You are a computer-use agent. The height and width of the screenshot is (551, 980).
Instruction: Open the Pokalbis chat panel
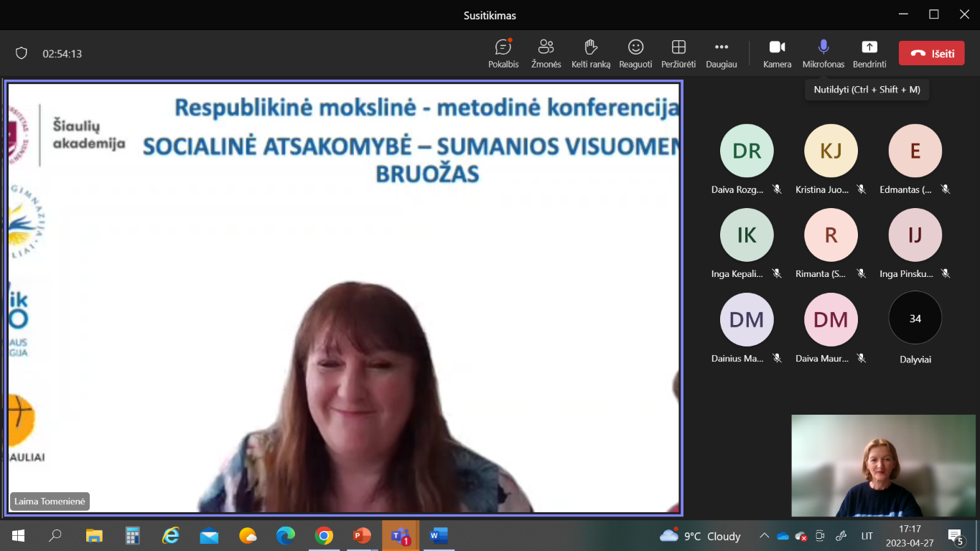click(x=503, y=54)
